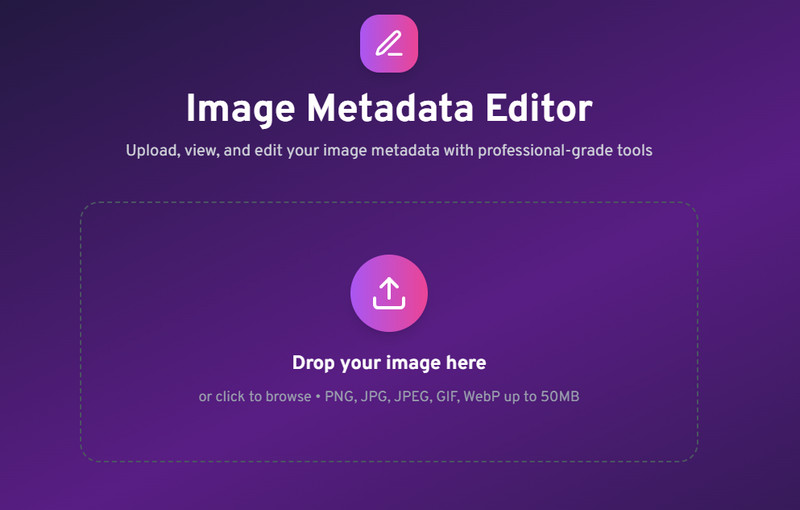Click the word "Editor" in the title
This screenshot has height=510, width=800.
click(x=539, y=108)
